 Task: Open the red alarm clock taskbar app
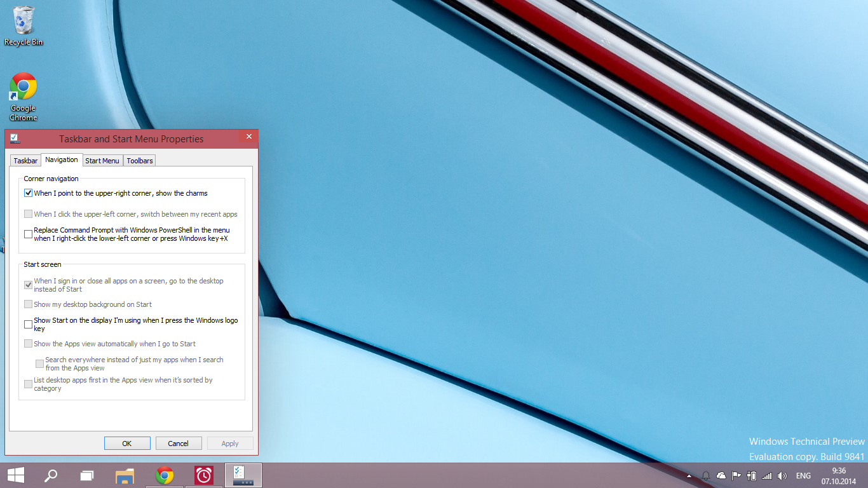pos(204,475)
